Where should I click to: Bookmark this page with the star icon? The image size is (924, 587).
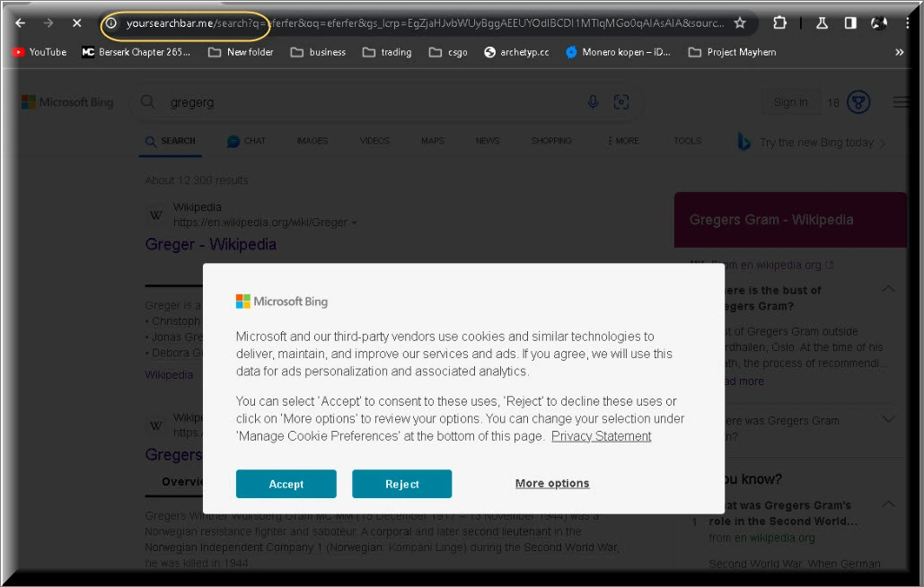[740, 23]
